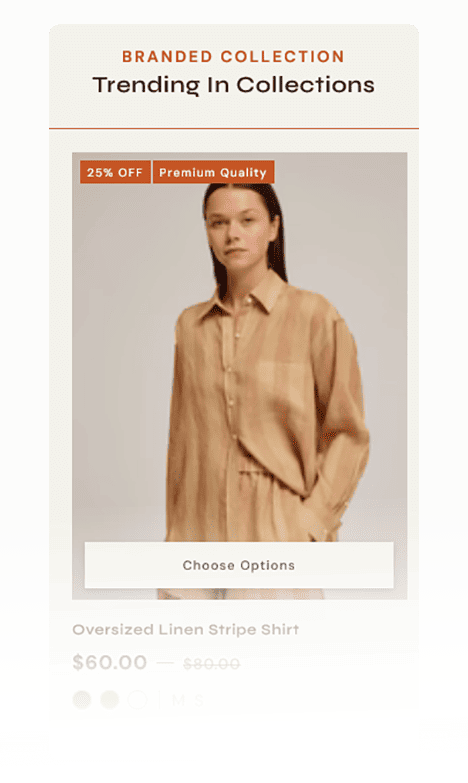Click the separator bar before size options
The width and height of the screenshot is (468, 783).
tap(159, 700)
